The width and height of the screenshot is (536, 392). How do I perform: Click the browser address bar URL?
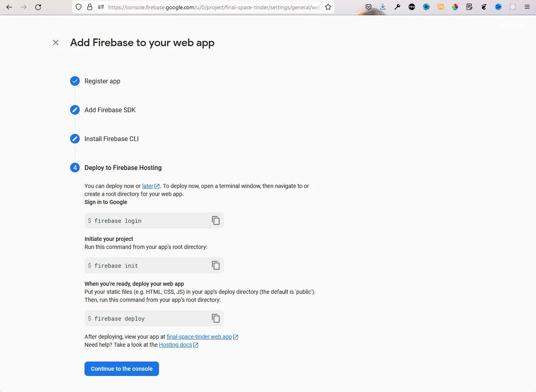click(x=214, y=7)
